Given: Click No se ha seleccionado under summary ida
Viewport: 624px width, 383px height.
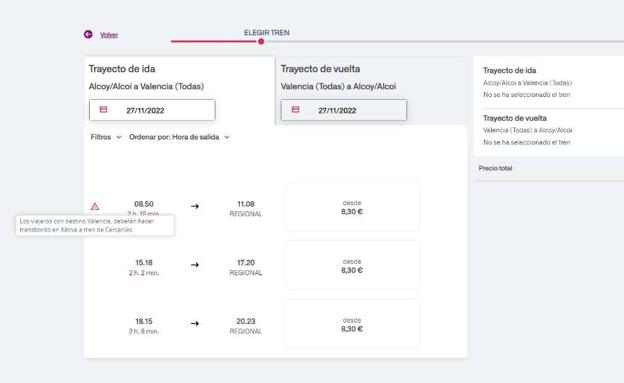Looking at the screenshot, I should 526,95.
